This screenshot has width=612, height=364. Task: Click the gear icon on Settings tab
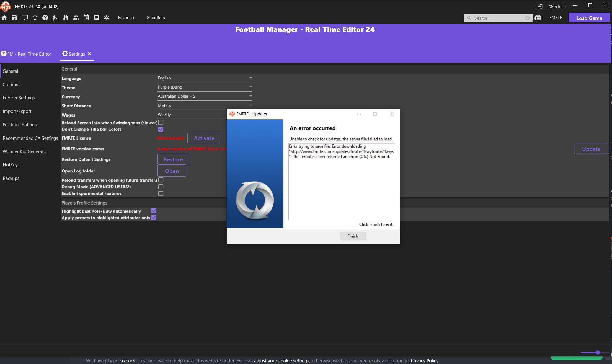coord(65,54)
